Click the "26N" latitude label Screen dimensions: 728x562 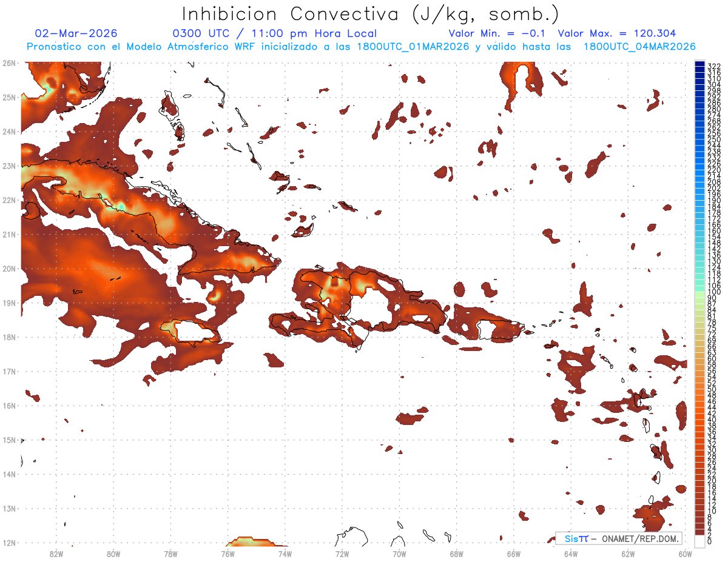point(8,63)
